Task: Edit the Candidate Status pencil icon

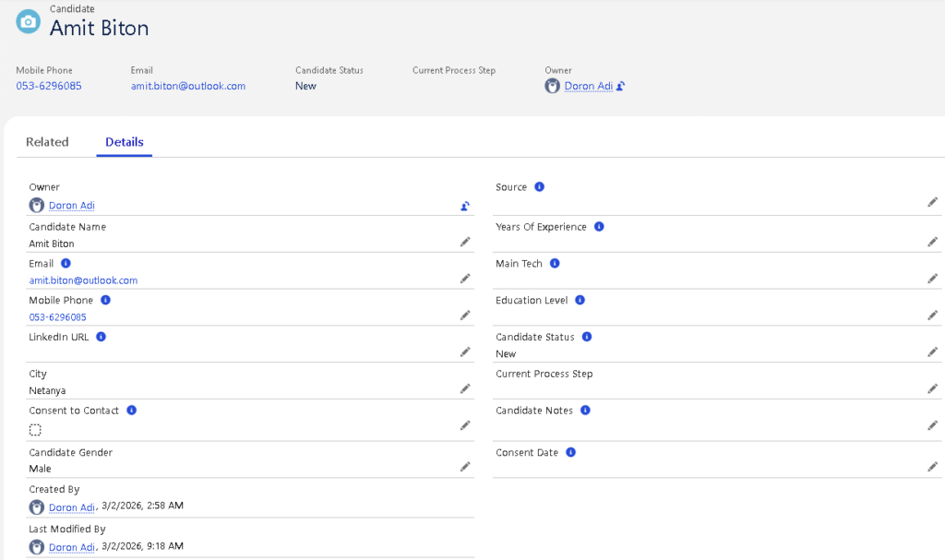Action: (x=932, y=352)
